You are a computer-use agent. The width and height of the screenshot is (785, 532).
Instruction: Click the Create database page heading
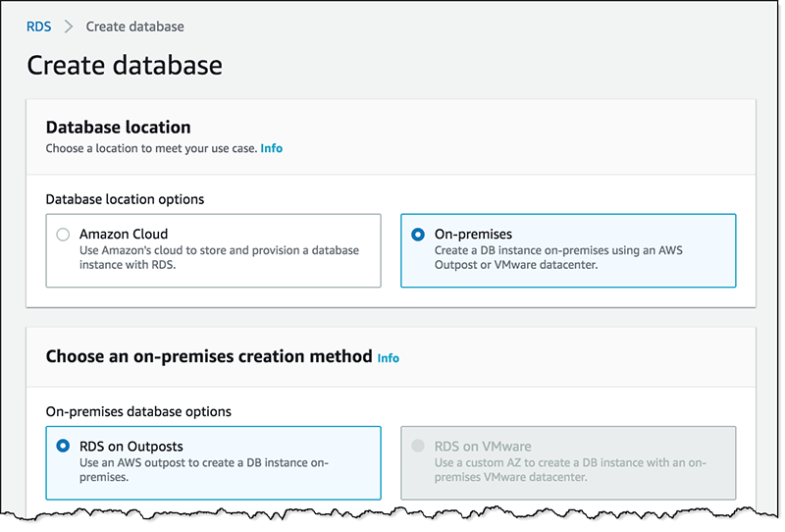(x=125, y=66)
